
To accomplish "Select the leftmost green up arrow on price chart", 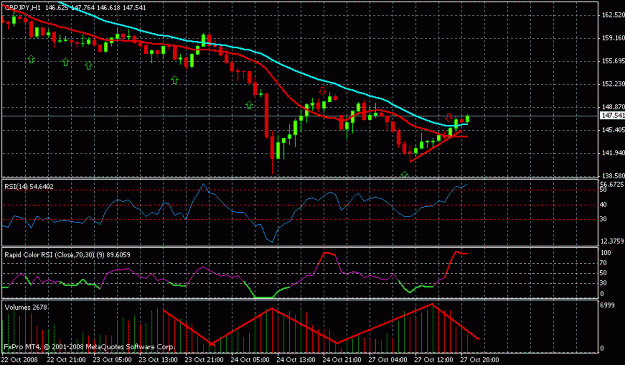I will point(31,59).
